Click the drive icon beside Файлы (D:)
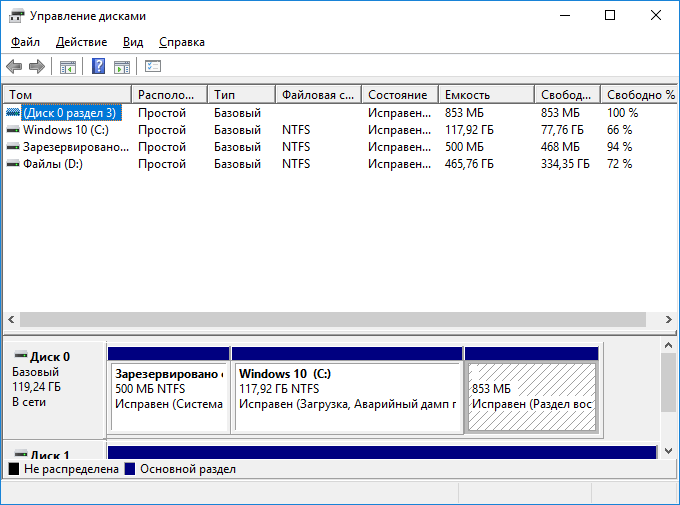 point(13,163)
